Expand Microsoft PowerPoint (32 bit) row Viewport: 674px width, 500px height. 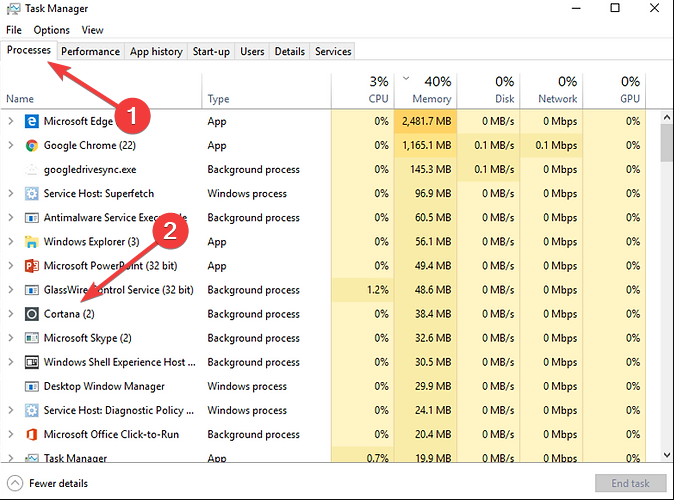(x=11, y=266)
